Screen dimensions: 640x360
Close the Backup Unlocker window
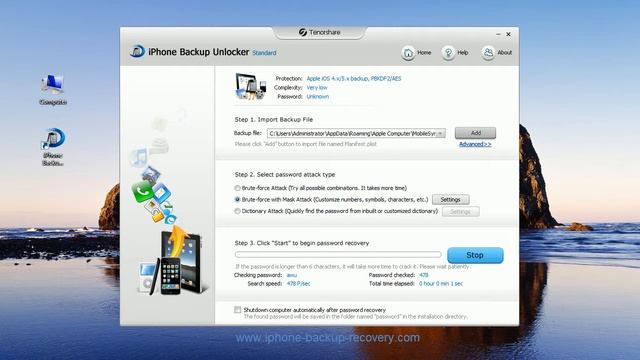coord(509,34)
